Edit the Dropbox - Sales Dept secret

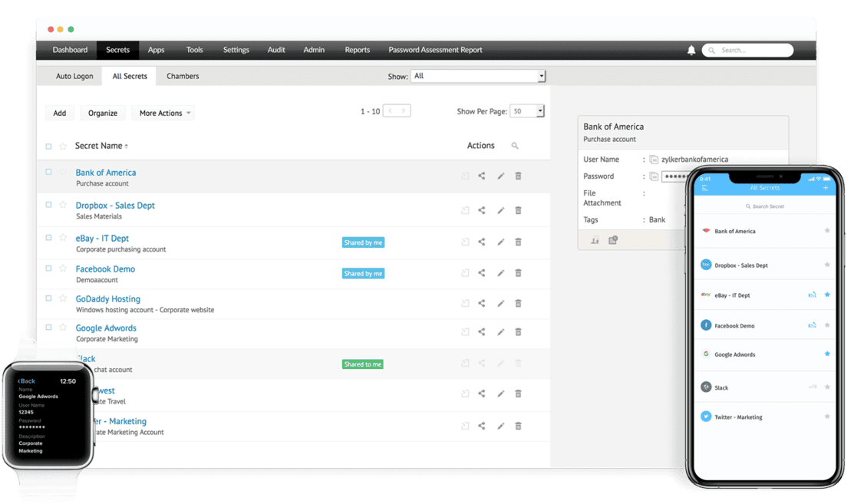point(500,210)
